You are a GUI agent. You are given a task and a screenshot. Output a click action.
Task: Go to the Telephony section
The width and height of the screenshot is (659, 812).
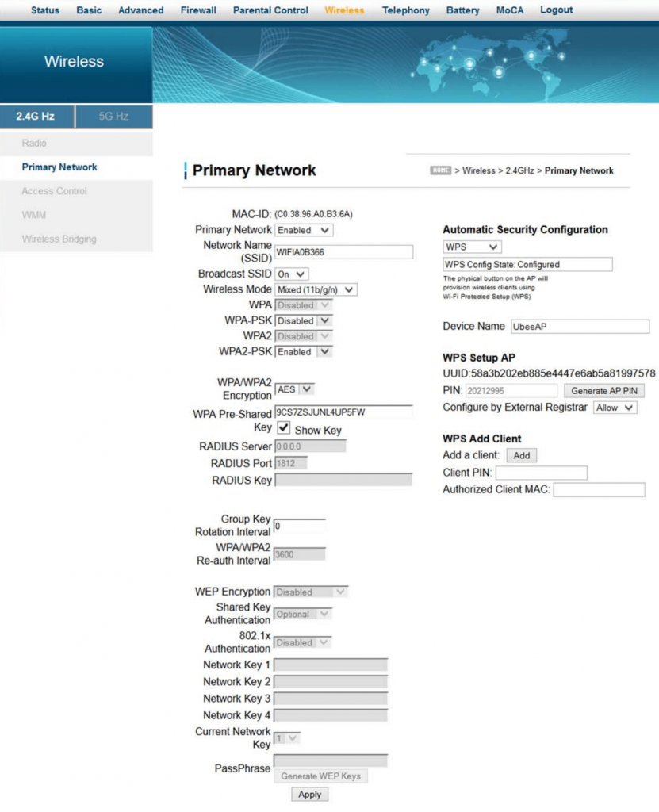pos(405,10)
